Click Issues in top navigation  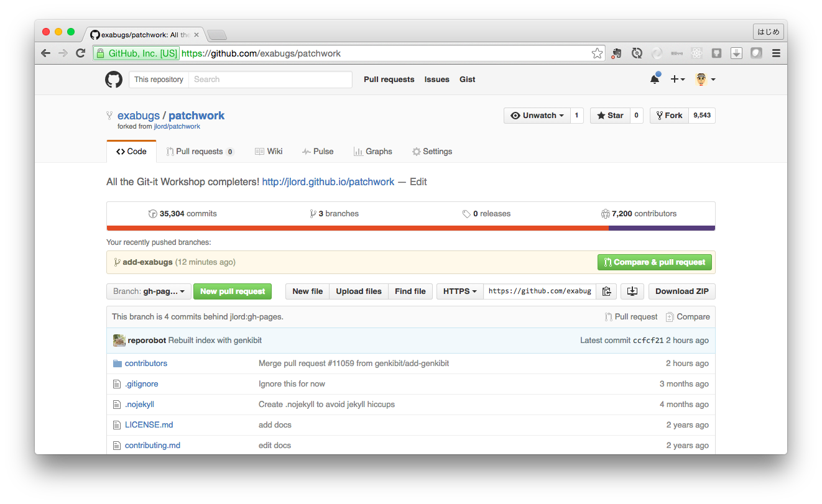click(437, 80)
